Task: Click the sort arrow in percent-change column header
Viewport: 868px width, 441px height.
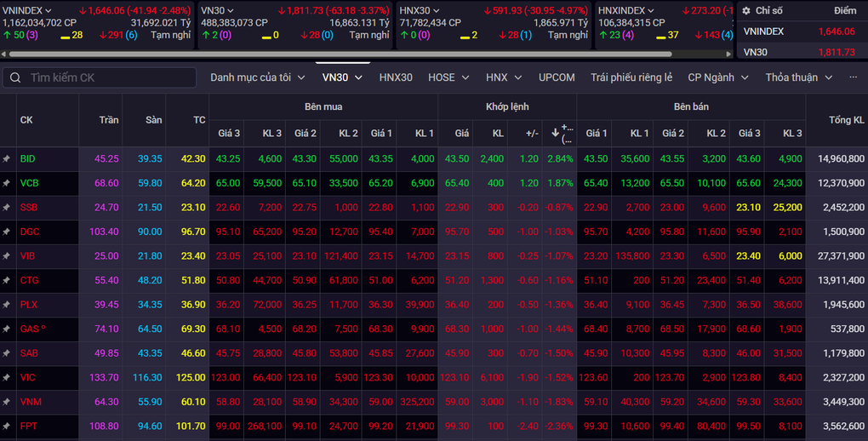Action: [x=555, y=133]
